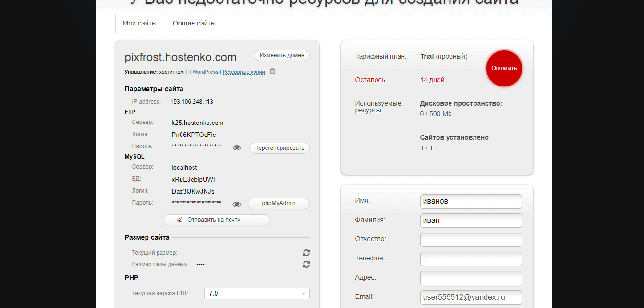The image size is (644, 308).
Task: Open the PHP version dropdown
Action: [256, 294]
